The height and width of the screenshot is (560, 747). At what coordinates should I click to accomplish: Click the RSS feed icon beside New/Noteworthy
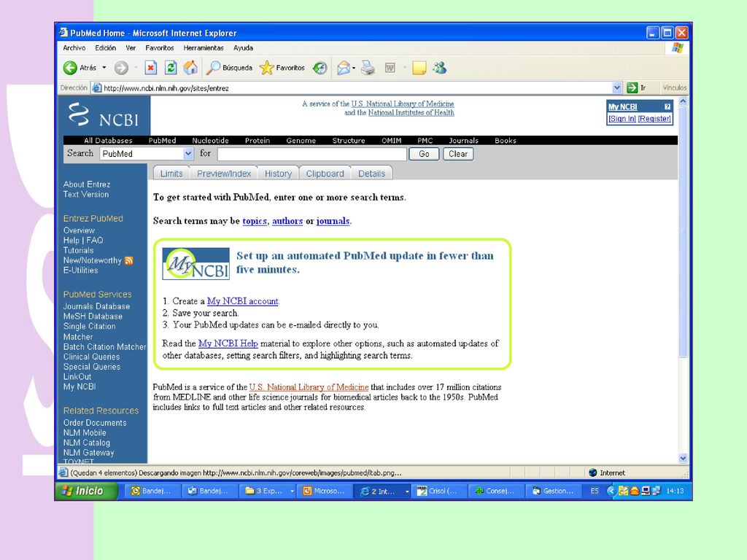[128, 260]
